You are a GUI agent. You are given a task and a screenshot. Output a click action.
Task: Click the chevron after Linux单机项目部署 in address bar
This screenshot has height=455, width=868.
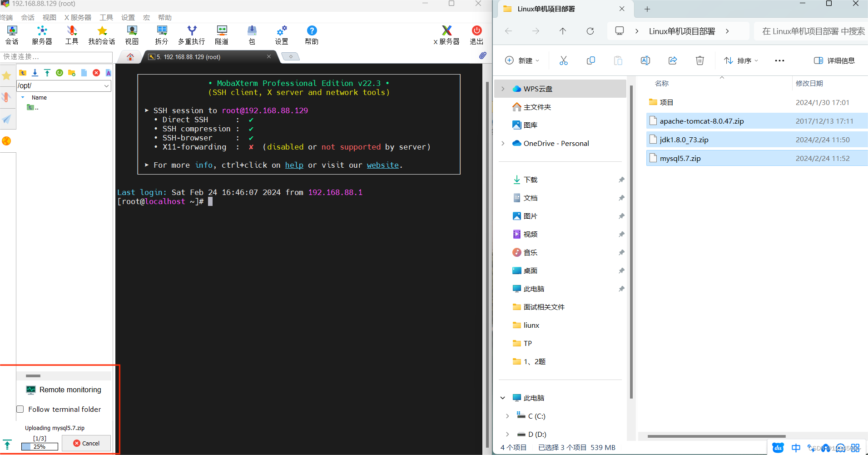pos(727,31)
